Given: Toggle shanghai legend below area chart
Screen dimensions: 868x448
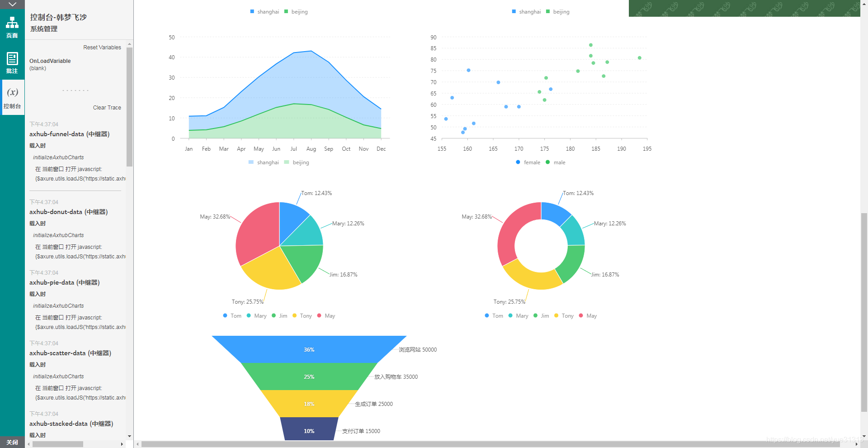Looking at the screenshot, I should (x=264, y=162).
